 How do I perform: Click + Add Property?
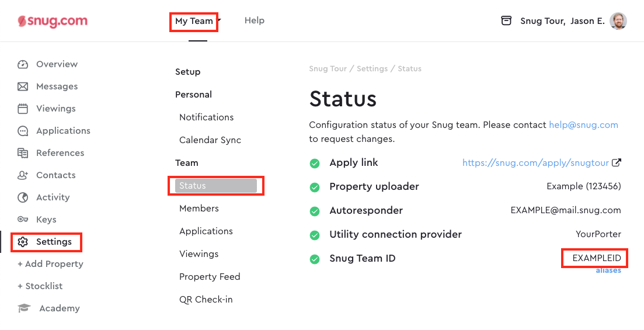(50, 264)
